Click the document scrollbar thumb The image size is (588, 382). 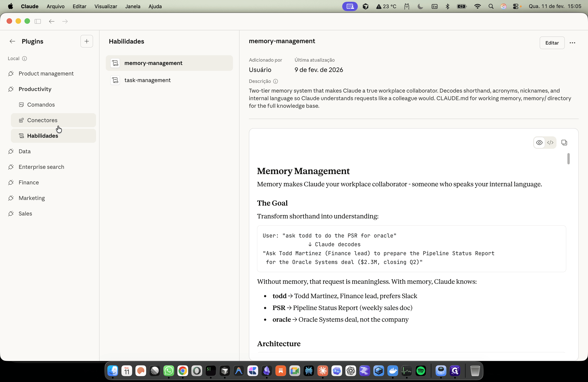pos(569,159)
